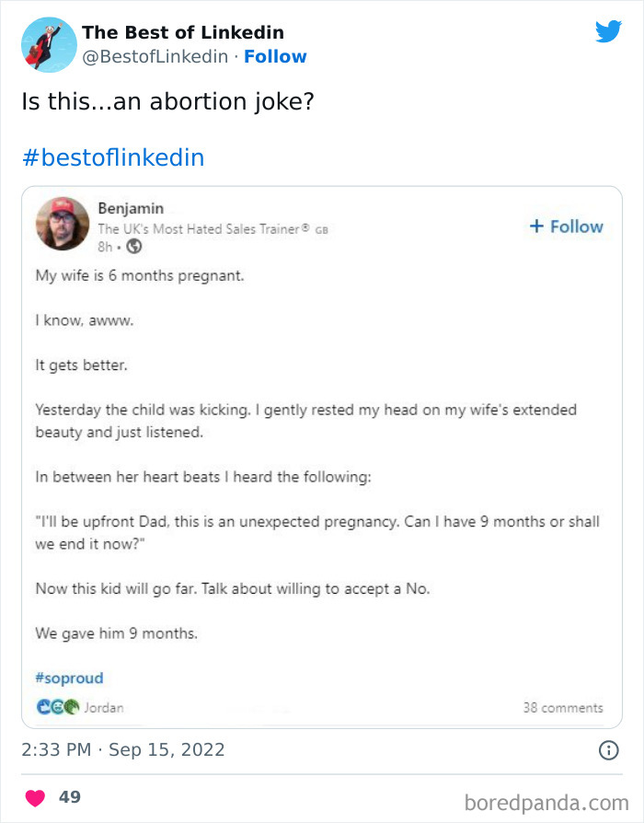This screenshot has width=644, height=823.
Task: Toggle Follow on @BestofLinkedin
Action: coord(276,57)
